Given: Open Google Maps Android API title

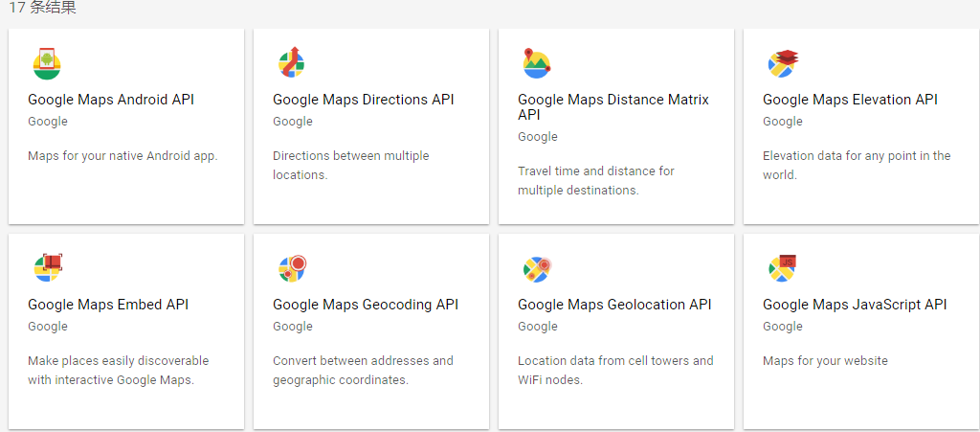Looking at the screenshot, I should pyautogui.click(x=111, y=100).
